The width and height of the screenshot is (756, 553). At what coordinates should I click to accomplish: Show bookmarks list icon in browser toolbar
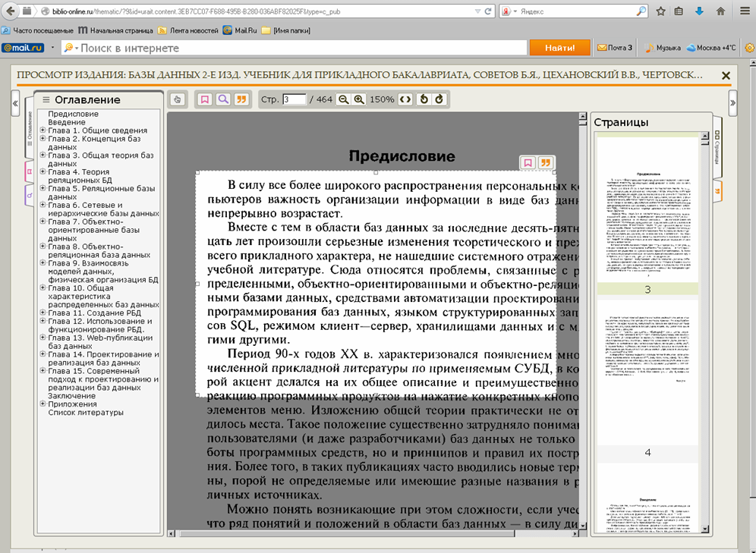[679, 11]
